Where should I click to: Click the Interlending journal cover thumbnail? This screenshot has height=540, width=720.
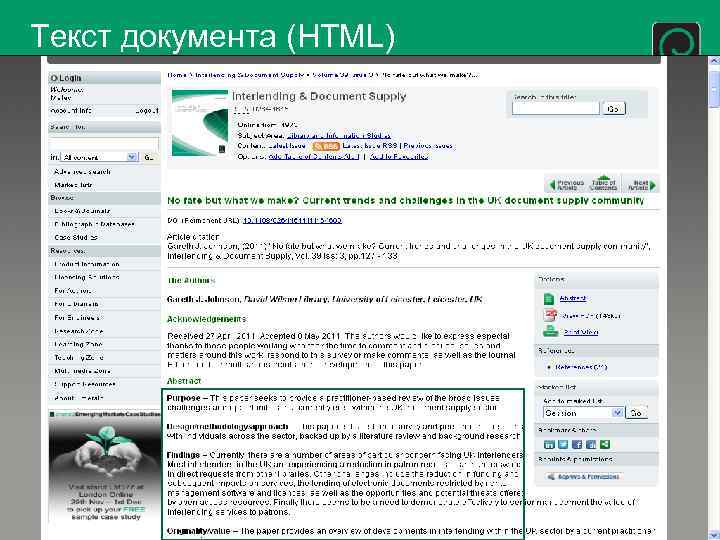pos(200,123)
